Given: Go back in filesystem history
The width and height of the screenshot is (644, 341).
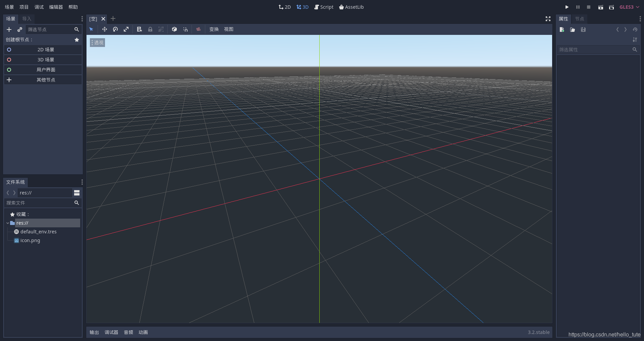Looking at the screenshot, I should pos(8,193).
